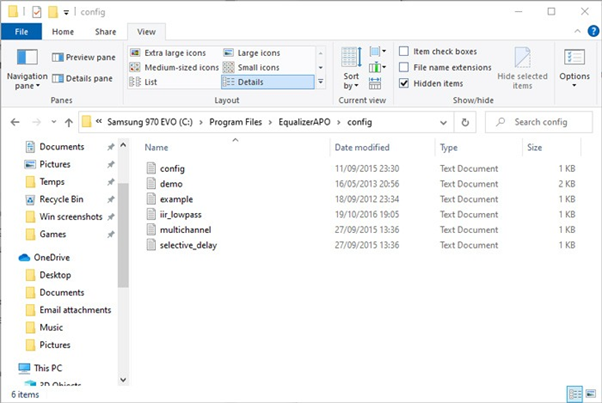Click the navigation pane scrollbar thumb
602x403 pixels.
tap(123, 235)
